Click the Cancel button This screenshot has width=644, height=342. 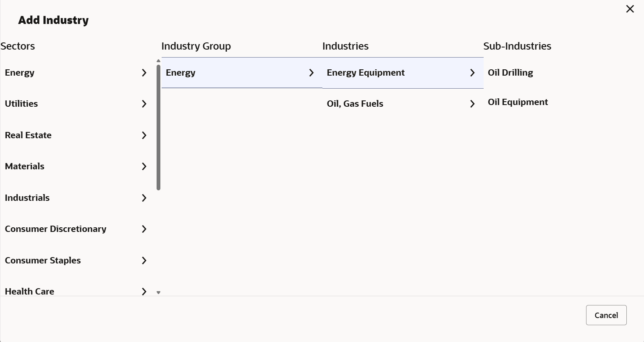(x=606, y=315)
